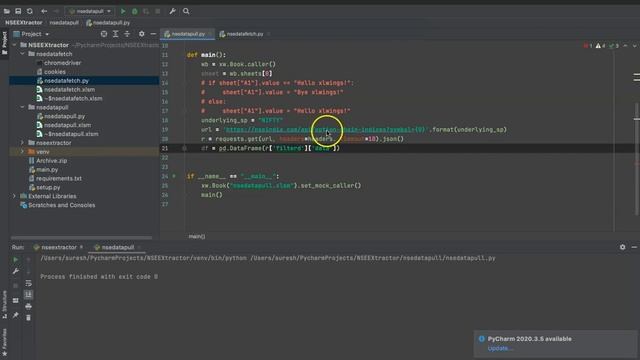Click the wrench icon in the Run panel
Screen dimensions: 640x360
(x=16, y=271)
